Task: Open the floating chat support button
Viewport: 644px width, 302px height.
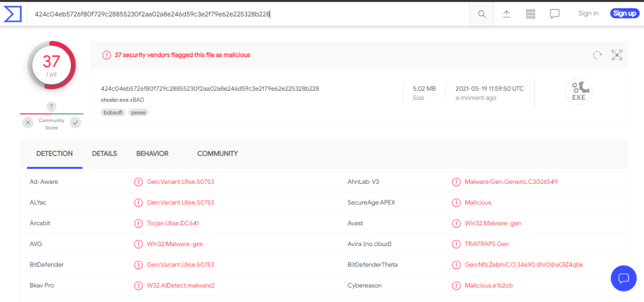Action: tap(624, 278)
